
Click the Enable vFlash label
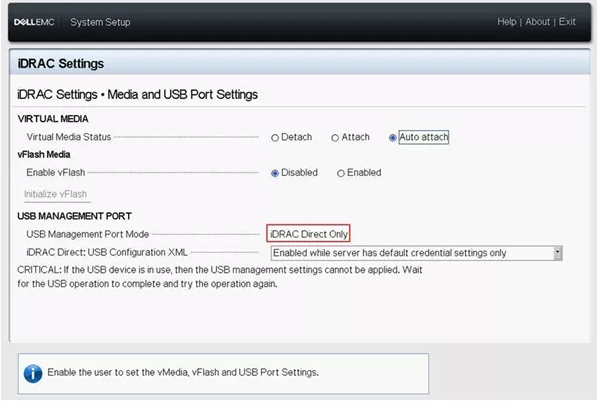(56, 172)
